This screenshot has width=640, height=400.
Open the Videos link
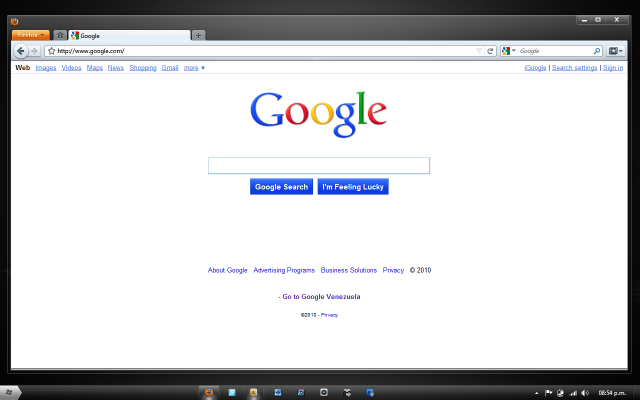pyautogui.click(x=71, y=68)
